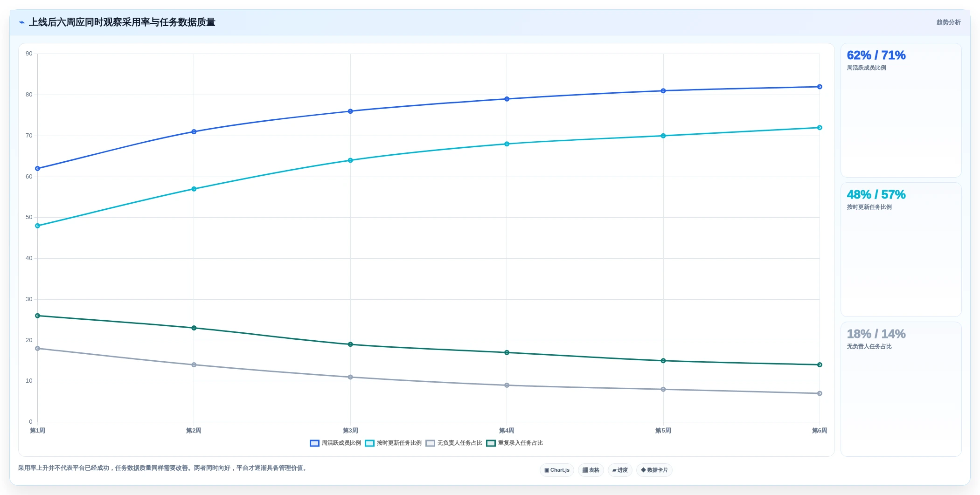This screenshot has width=980, height=495.
Task: Click the 无负责人任务占比 point at 第2周
Action: coord(194,364)
